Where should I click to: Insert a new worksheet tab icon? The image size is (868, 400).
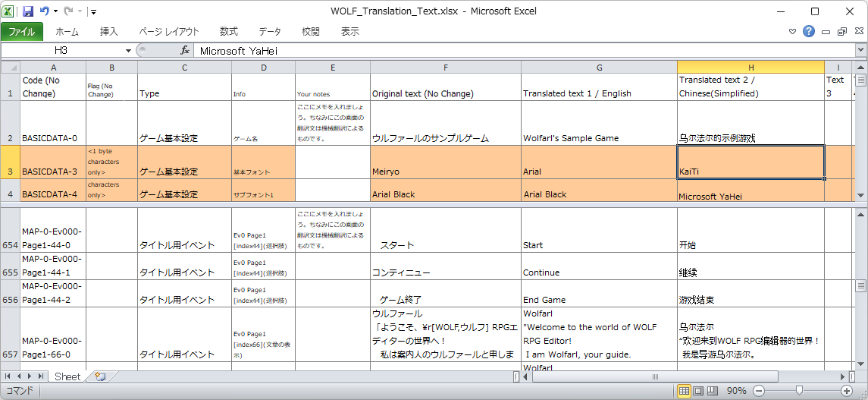[100, 376]
